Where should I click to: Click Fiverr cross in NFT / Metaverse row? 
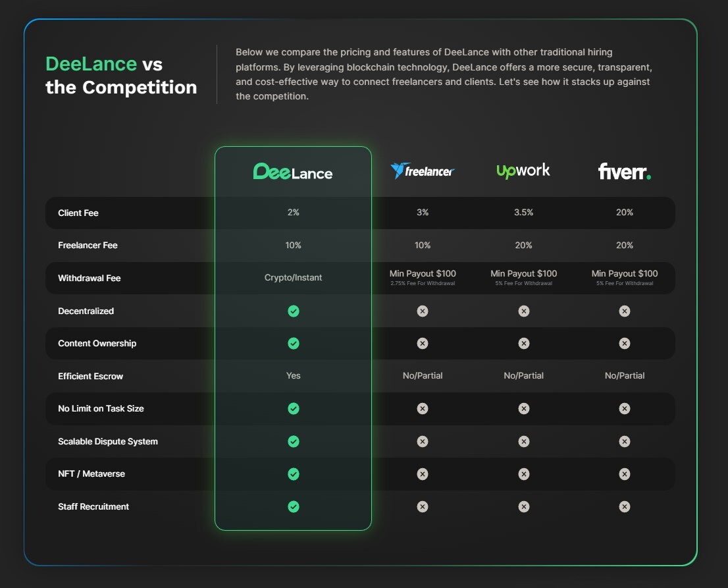[x=625, y=474]
